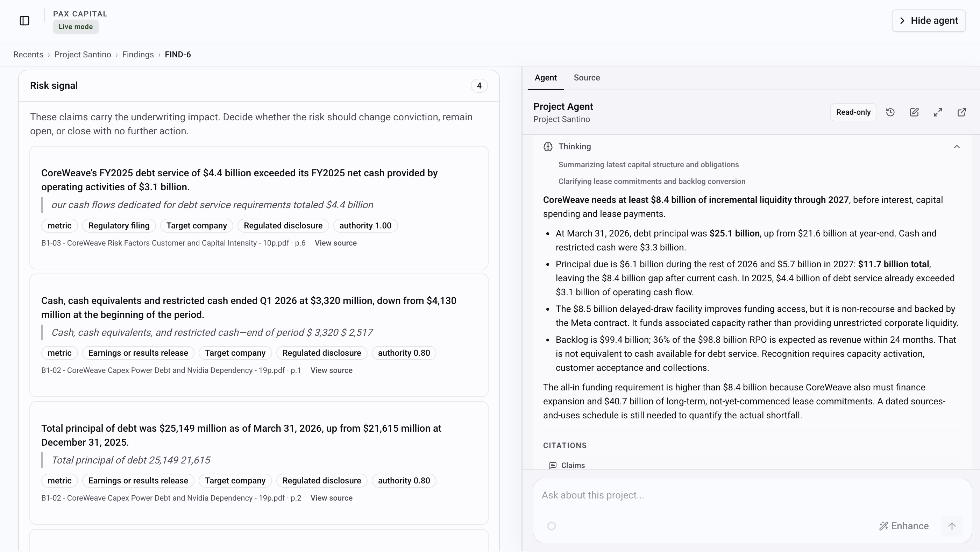Viewport: 980px width, 552px height.
Task: Click the circular status indicator in input
Action: (x=551, y=526)
